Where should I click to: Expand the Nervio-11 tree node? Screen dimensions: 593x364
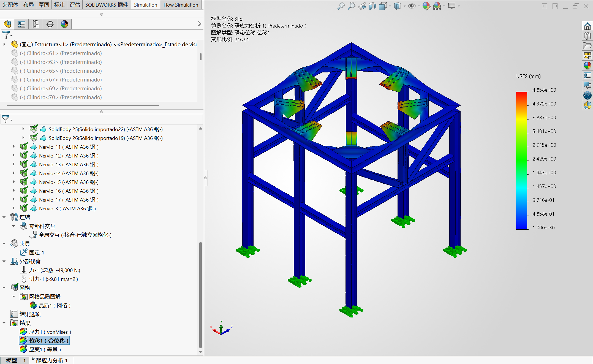point(13,147)
